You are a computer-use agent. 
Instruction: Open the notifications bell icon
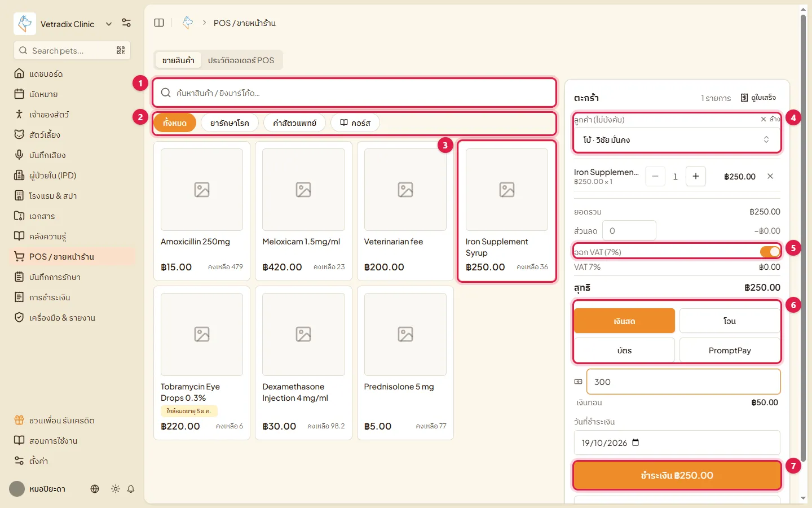click(x=131, y=489)
